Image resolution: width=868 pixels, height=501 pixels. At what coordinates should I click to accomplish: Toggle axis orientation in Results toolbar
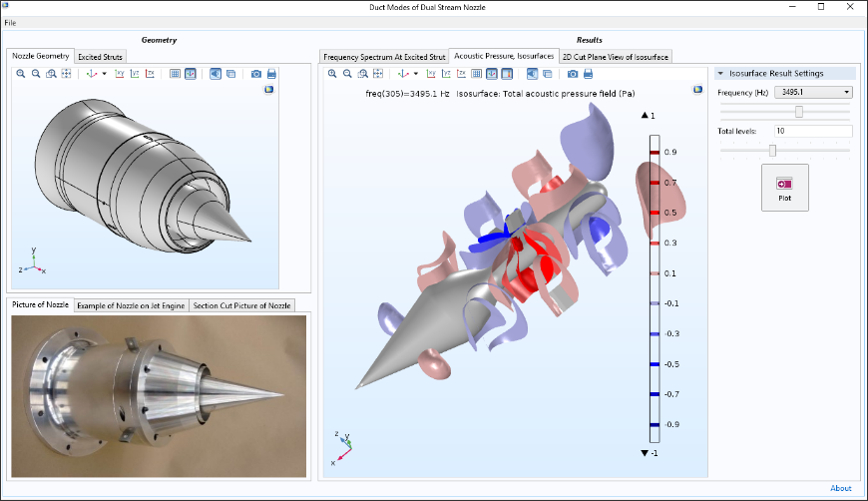[492, 74]
